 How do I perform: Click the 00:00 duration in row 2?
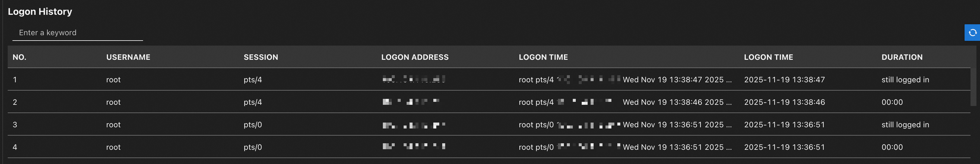coord(892,102)
